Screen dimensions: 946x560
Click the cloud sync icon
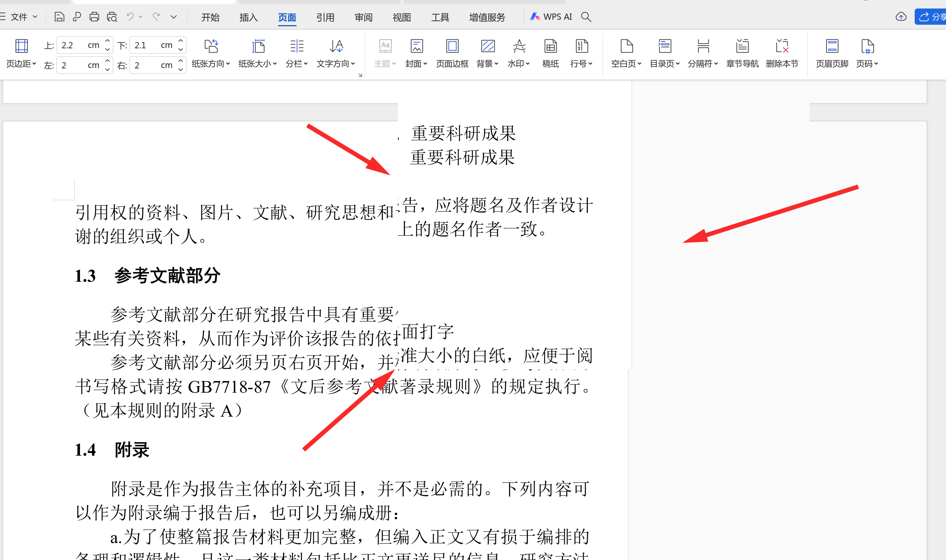click(901, 17)
